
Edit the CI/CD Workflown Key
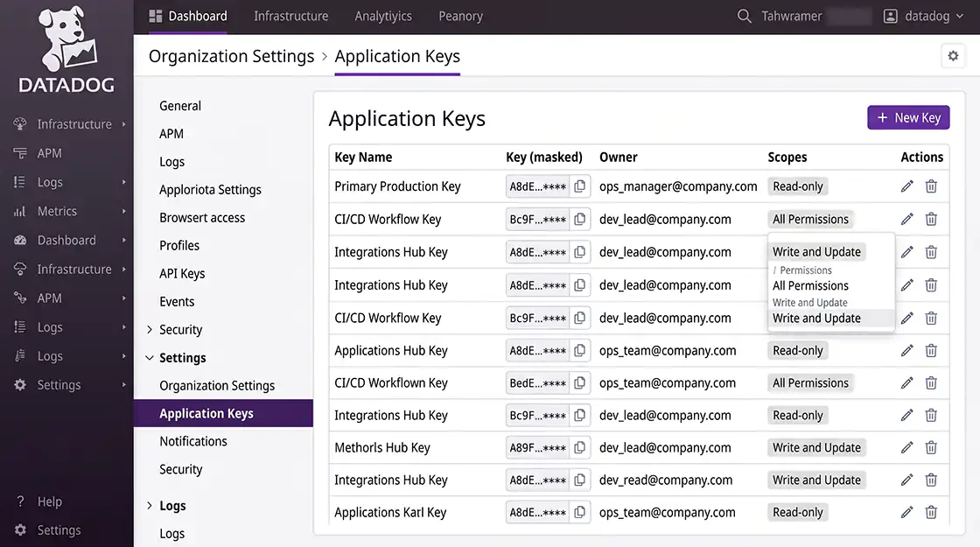pyautogui.click(x=906, y=382)
